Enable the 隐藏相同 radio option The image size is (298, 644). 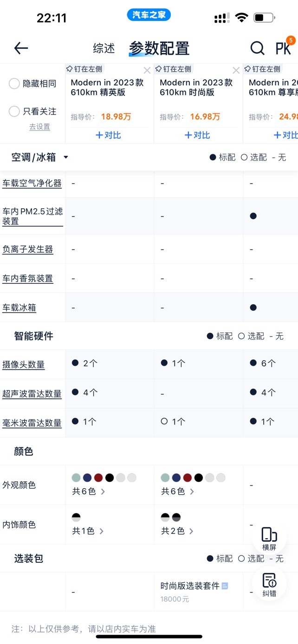(x=14, y=83)
